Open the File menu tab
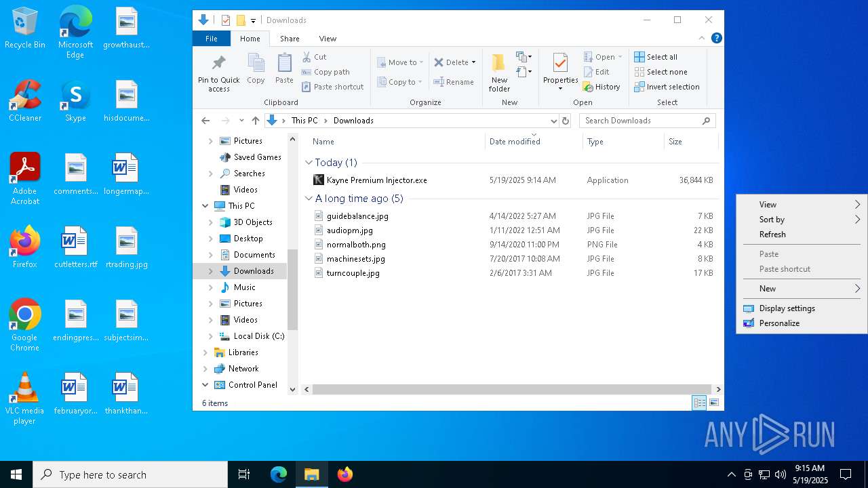This screenshot has width=868, height=488. click(x=212, y=39)
